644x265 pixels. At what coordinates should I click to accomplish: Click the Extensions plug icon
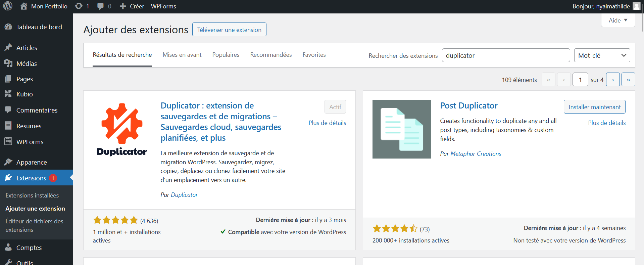[8, 178]
